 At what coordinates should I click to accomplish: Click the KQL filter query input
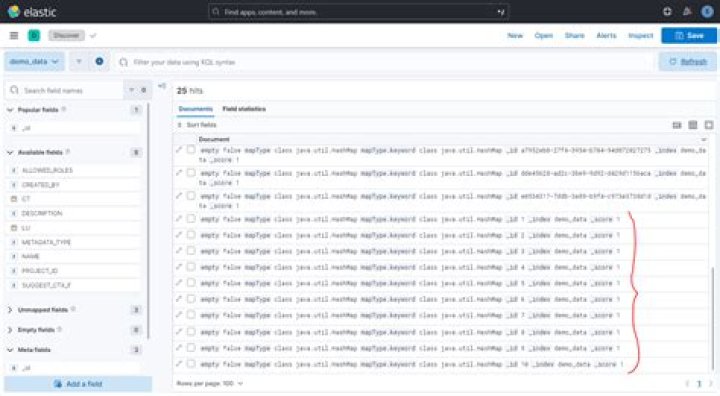(x=384, y=62)
